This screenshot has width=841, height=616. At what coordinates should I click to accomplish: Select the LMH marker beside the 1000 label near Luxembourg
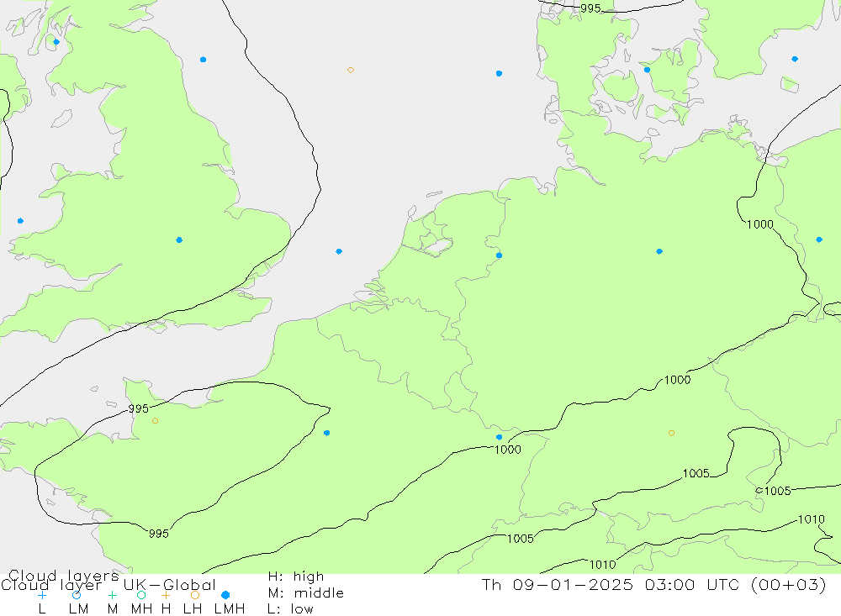point(499,438)
